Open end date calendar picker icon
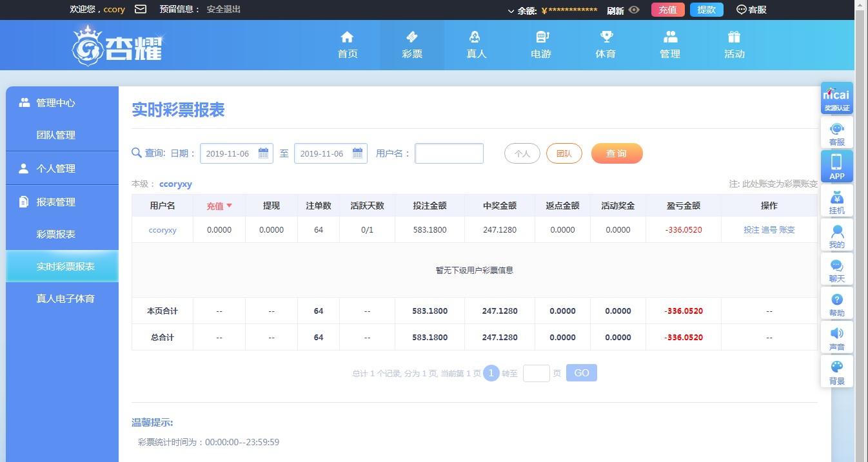The width and height of the screenshot is (868, 462). tap(357, 153)
